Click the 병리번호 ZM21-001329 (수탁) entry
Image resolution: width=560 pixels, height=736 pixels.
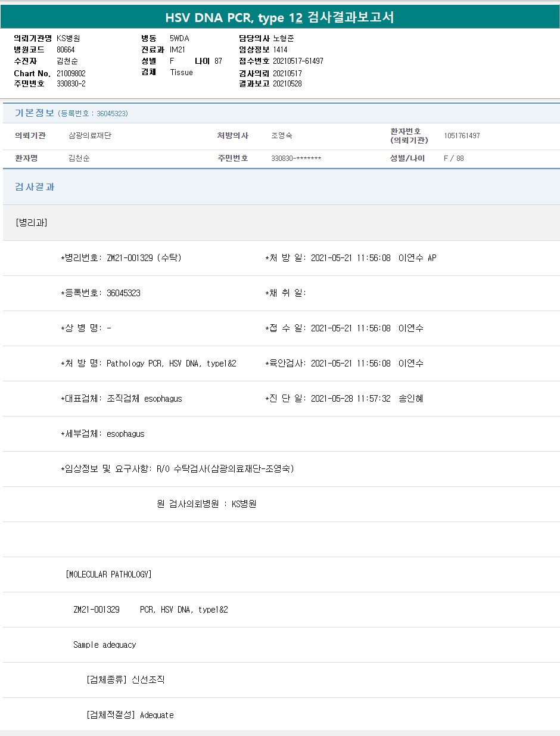(144, 258)
